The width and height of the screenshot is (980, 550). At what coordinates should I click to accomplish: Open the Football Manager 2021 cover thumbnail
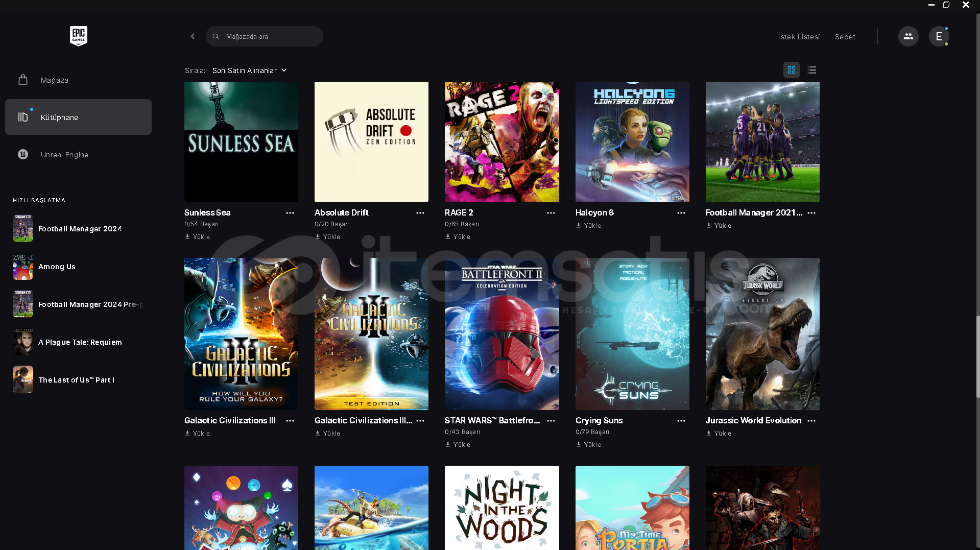coord(762,142)
